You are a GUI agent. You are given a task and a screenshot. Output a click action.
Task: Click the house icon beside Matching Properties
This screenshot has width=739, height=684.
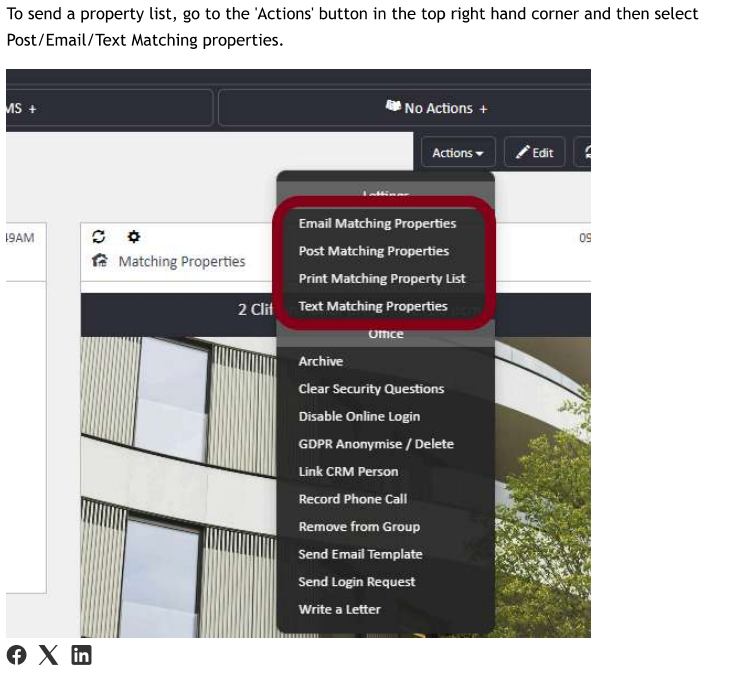(100, 261)
